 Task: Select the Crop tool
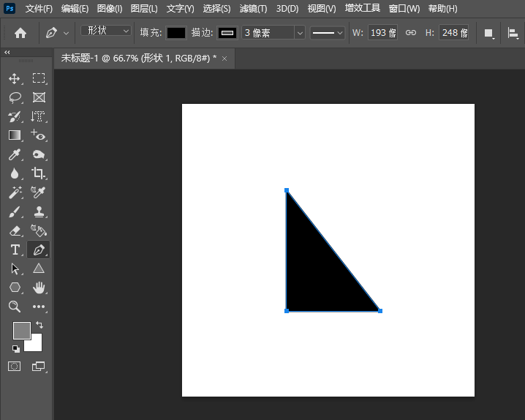pos(39,173)
